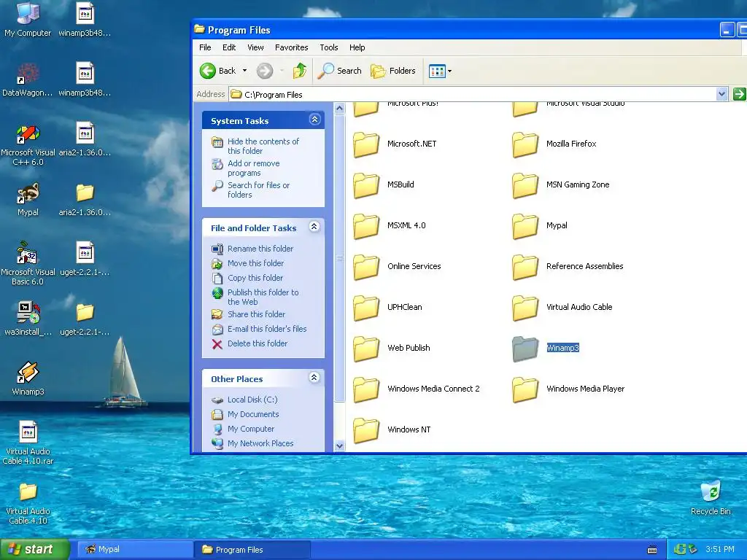This screenshot has width=747, height=560.
Task: Collapse the File and Folder Tasks panel
Action: pos(314,227)
